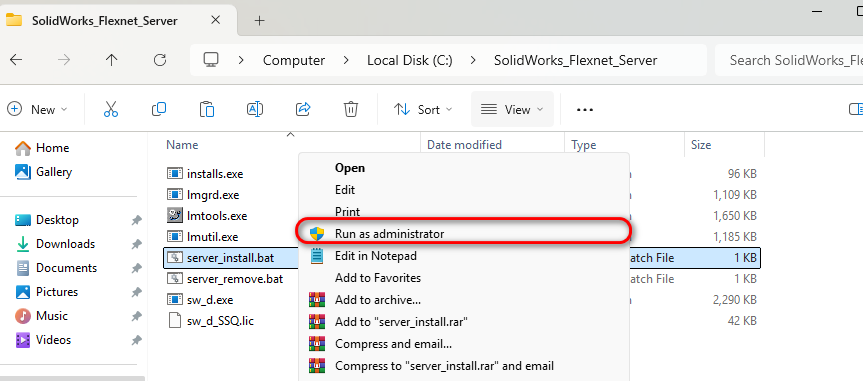Unpin Desktop using its pin icon
Image resolution: width=863 pixels, height=381 pixels.
pyautogui.click(x=136, y=220)
